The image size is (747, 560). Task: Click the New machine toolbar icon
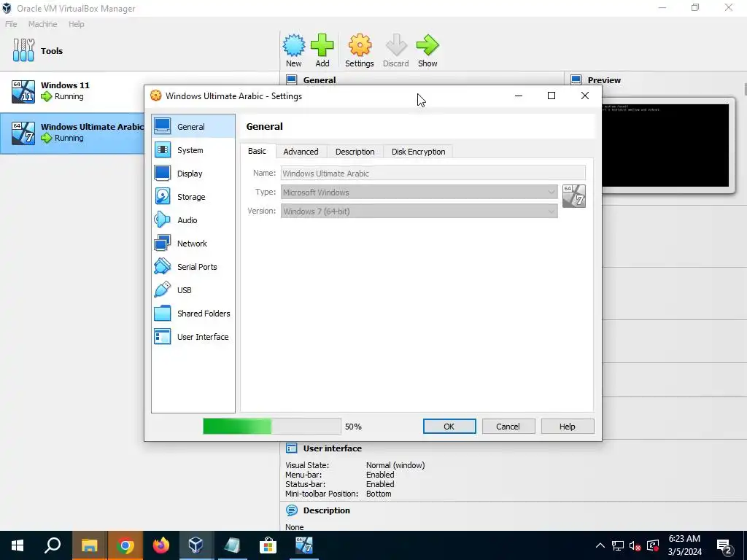294,45
